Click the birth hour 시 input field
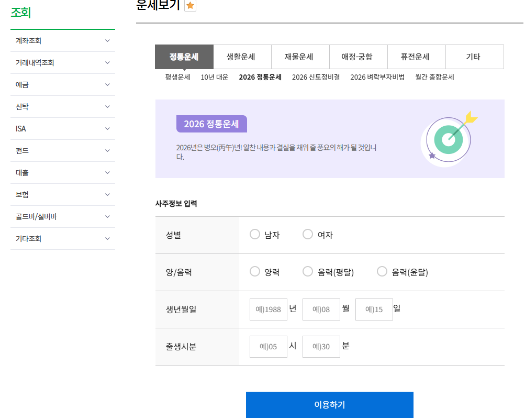The height and width of the screenshot is (420, 525). click(x=268, y=346)
